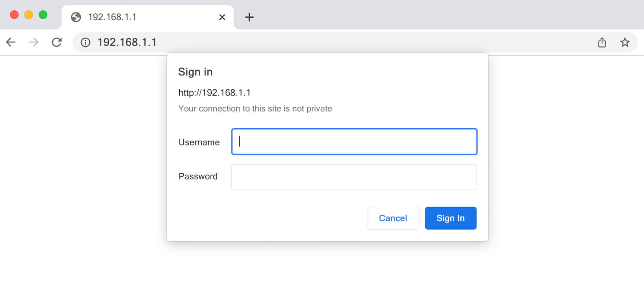The height and width of the screenshot is (289, 644).
Task: Click the share page icon
Action: (602, 42)
